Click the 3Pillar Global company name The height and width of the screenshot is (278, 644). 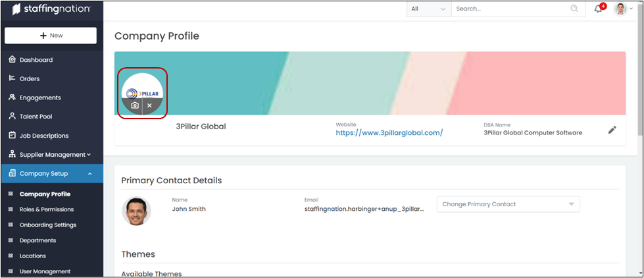(201, 126)
